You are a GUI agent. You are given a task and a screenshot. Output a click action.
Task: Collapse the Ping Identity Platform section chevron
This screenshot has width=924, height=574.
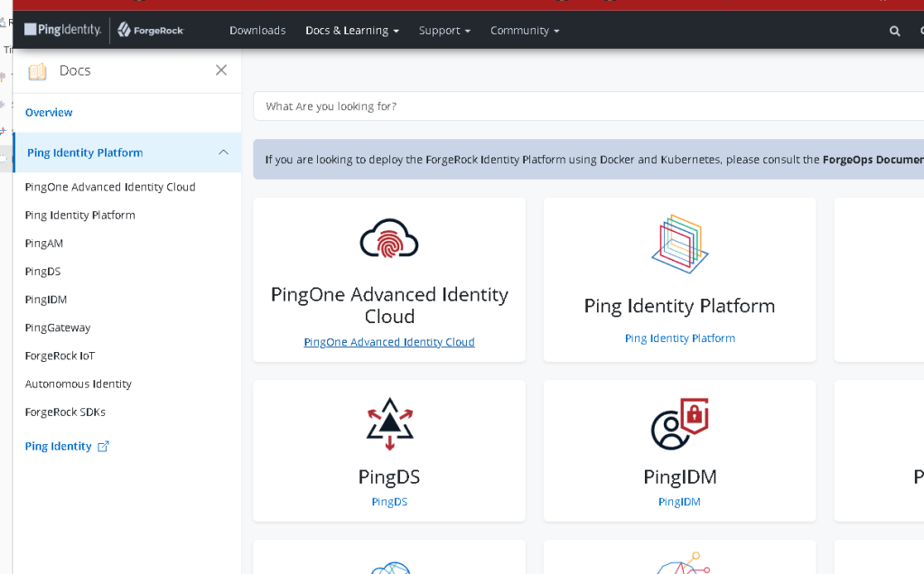pyautogui.click(x=223, y=153)
